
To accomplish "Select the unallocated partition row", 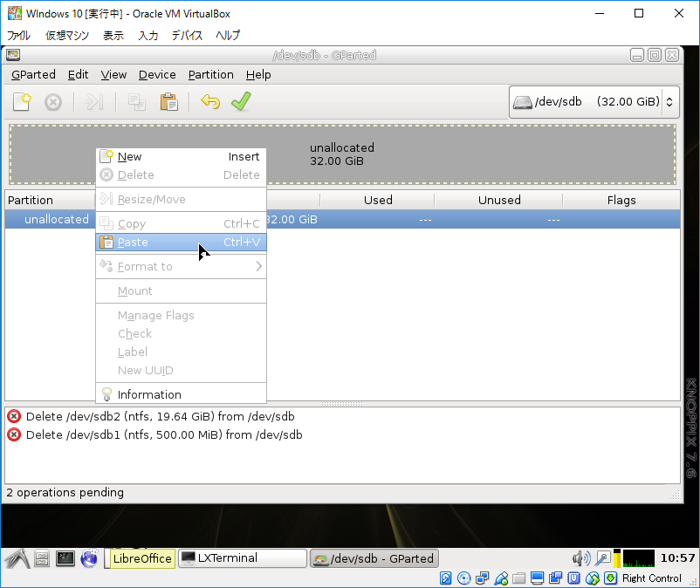I will coord(342,220).
